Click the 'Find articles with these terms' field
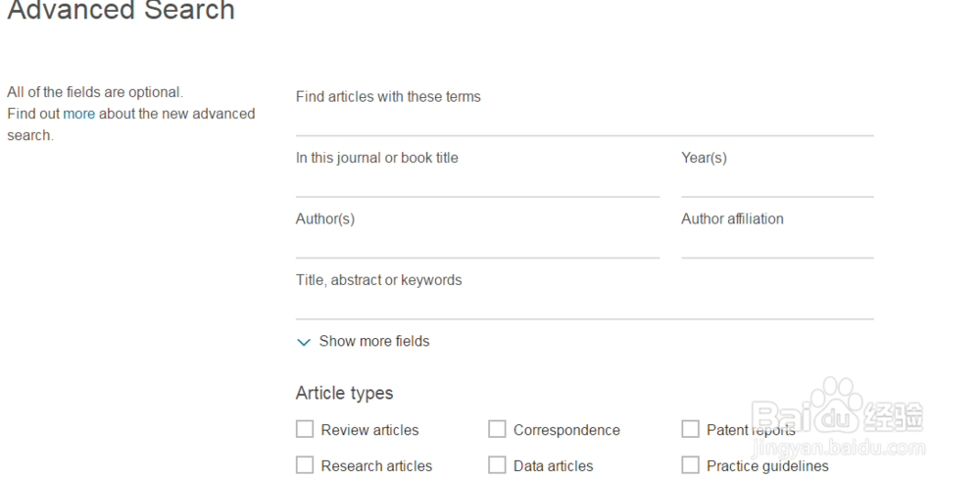Image resolution: width=980 pixels, height=481 pixels. click(584, 121)
